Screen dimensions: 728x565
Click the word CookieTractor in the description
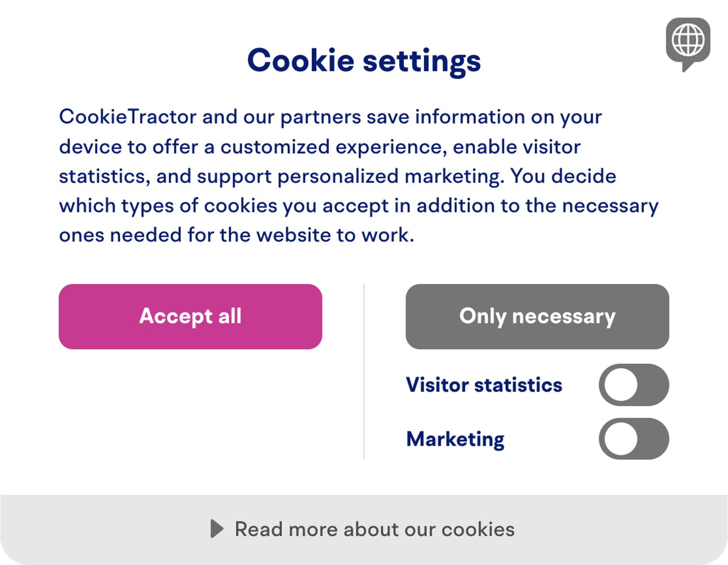(128, 117)
